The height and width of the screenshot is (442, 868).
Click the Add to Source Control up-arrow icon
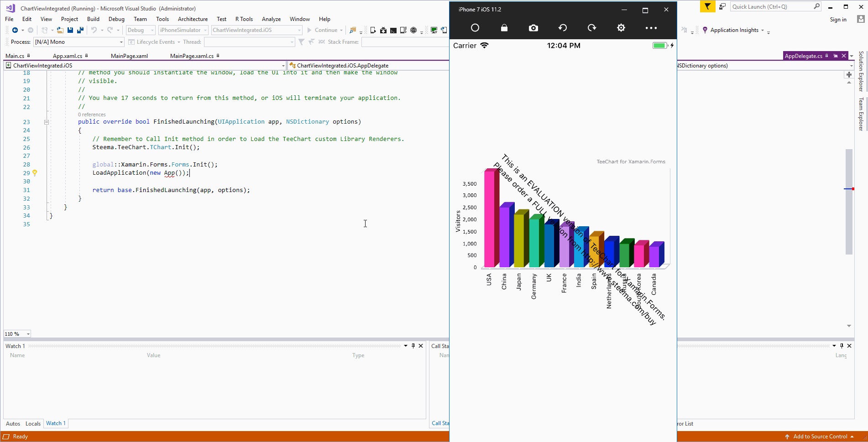click(x=787, y=437)
